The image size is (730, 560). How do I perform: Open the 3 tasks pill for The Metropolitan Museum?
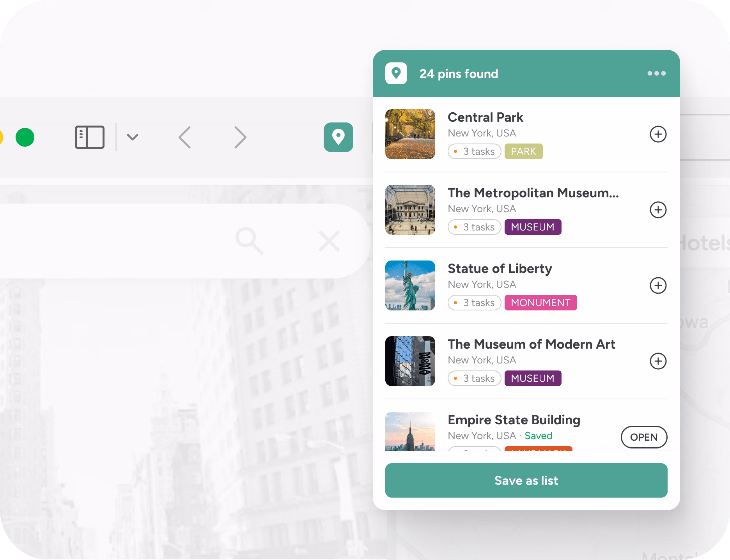point(475,227)
